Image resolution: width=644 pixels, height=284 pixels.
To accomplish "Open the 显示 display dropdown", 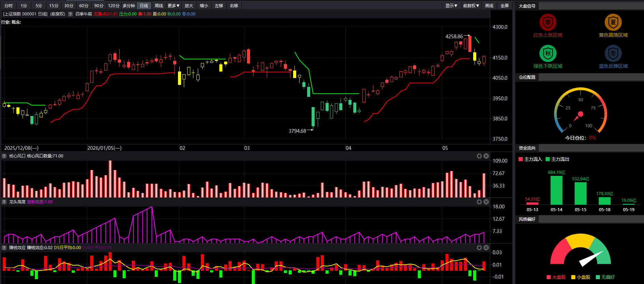I will pos(451,5).
